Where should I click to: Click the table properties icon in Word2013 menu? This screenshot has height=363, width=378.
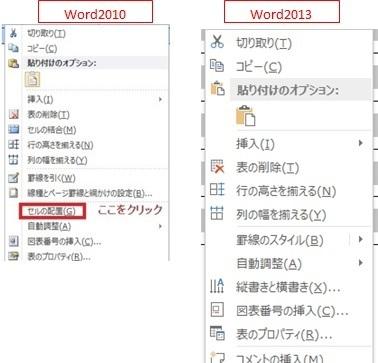(x=217, y=333)
